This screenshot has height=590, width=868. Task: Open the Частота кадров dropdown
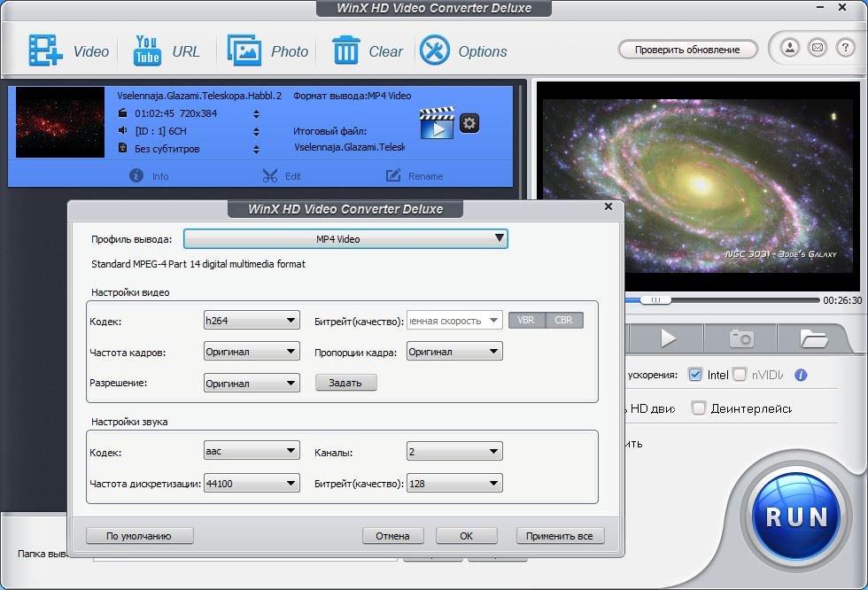coord(252,352)
